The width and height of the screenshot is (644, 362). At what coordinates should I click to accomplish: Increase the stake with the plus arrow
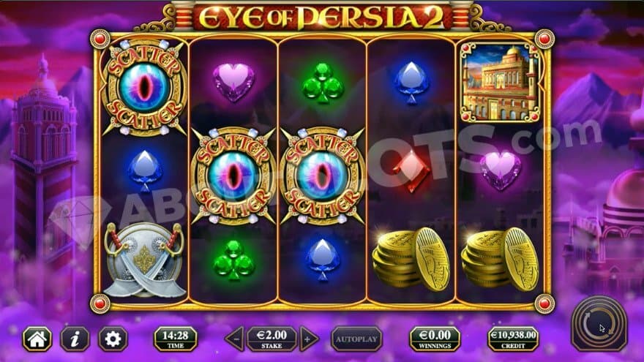(308, 339)
